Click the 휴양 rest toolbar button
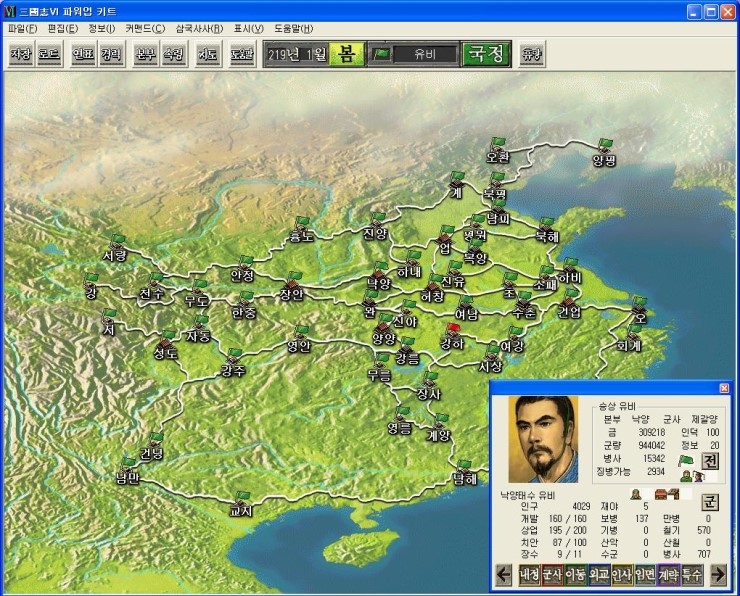Screen dimensions: 740x596 point(532,54)
